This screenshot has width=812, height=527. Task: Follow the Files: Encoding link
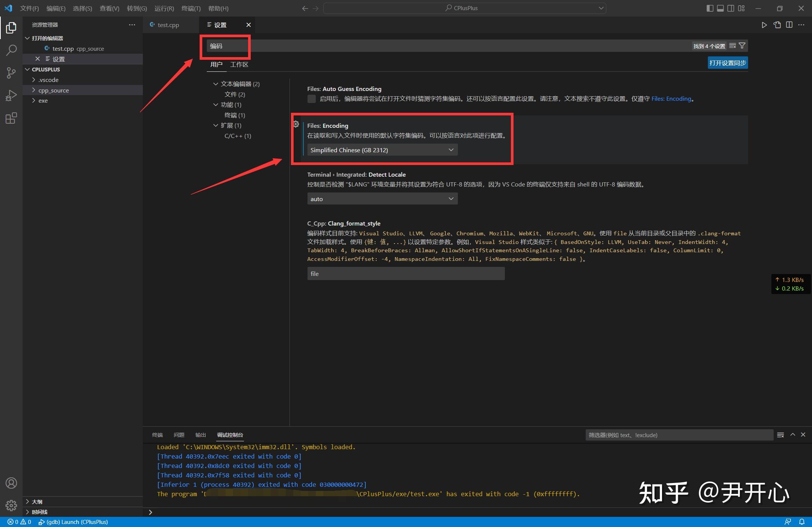pos(671,99)
